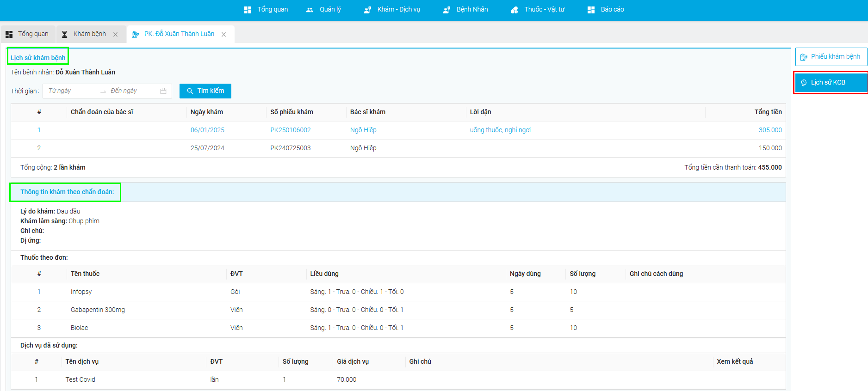Click the Khám - Dịch vụ icon

pyautogui.click(x=368, y=10)
